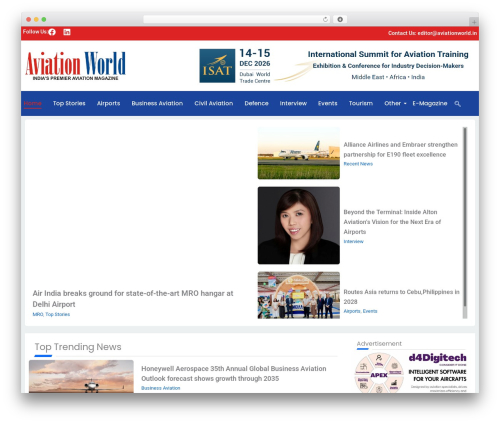Click the woman portrait interview thumbnail
This screenshot has width=500, height=423.
(299, 225)
